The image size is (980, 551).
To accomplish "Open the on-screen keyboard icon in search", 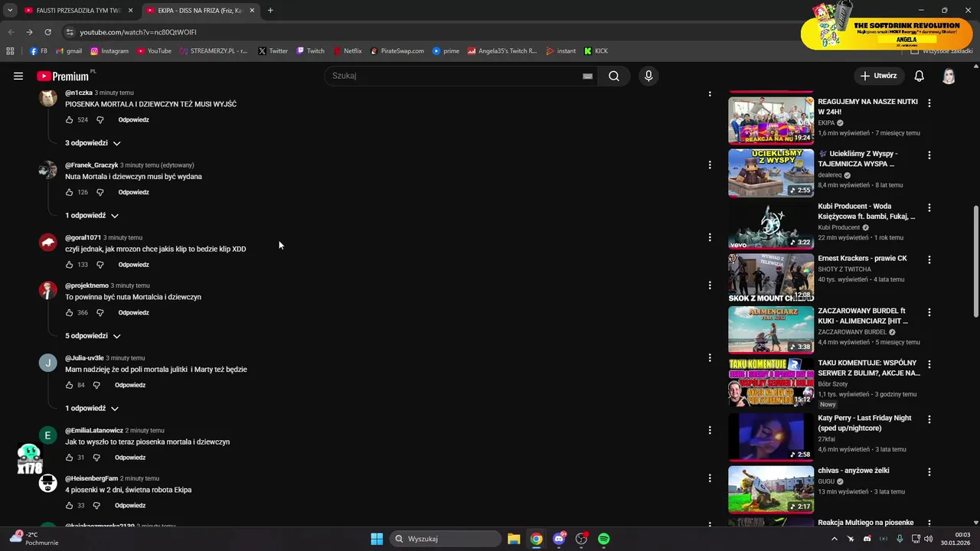I will click(587, 76).
